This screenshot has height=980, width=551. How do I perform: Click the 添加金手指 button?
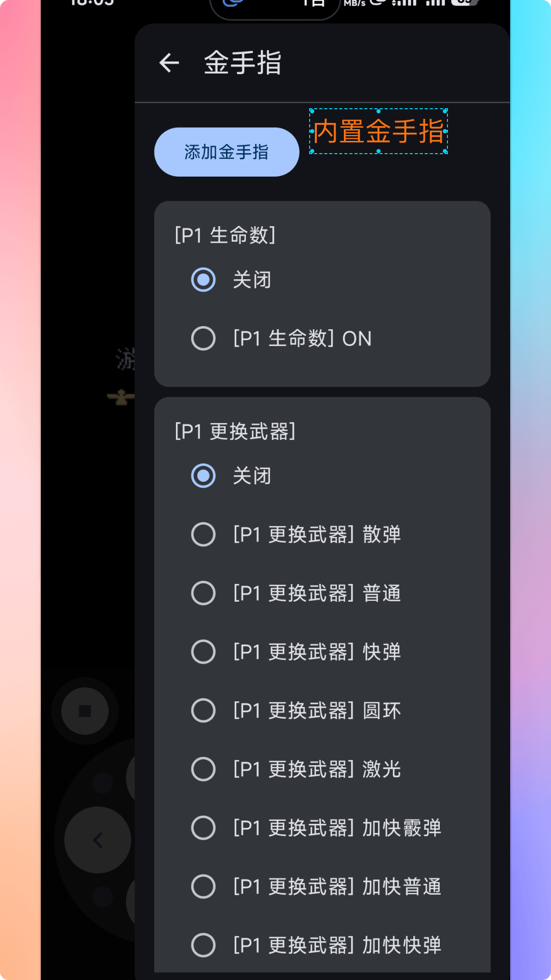coord(227,151)
